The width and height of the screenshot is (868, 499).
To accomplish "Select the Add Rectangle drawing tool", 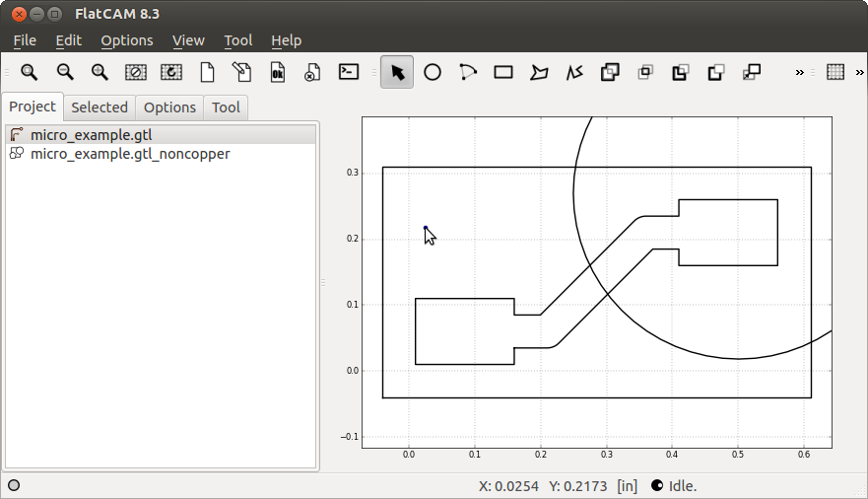I will tap(503, 72).
